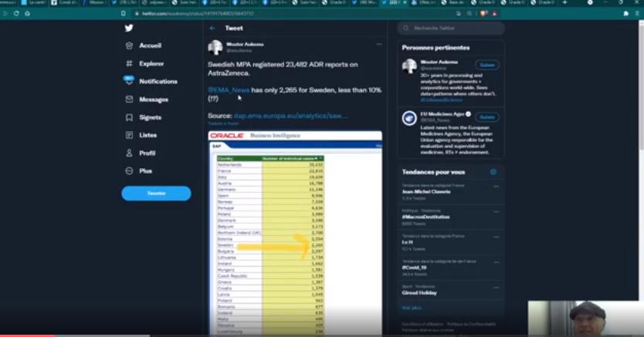This screenshot has width=644, height=337.
Task: Open the browser main menu icon
Action: [637, 14]
